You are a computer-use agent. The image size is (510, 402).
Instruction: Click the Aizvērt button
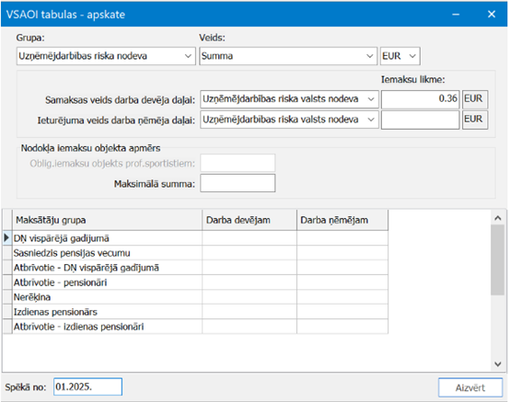point(470,387)
